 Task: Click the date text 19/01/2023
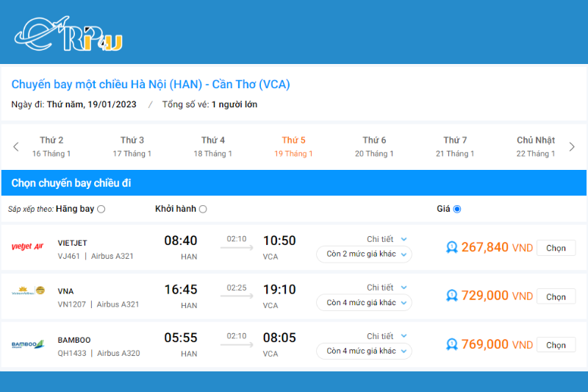112,104
